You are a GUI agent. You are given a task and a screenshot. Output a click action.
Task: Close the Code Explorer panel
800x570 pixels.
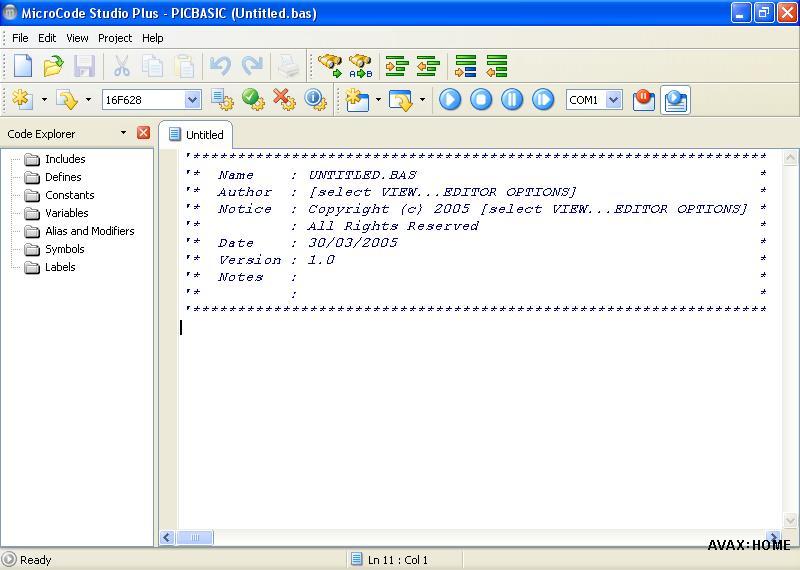pos(143,133)
